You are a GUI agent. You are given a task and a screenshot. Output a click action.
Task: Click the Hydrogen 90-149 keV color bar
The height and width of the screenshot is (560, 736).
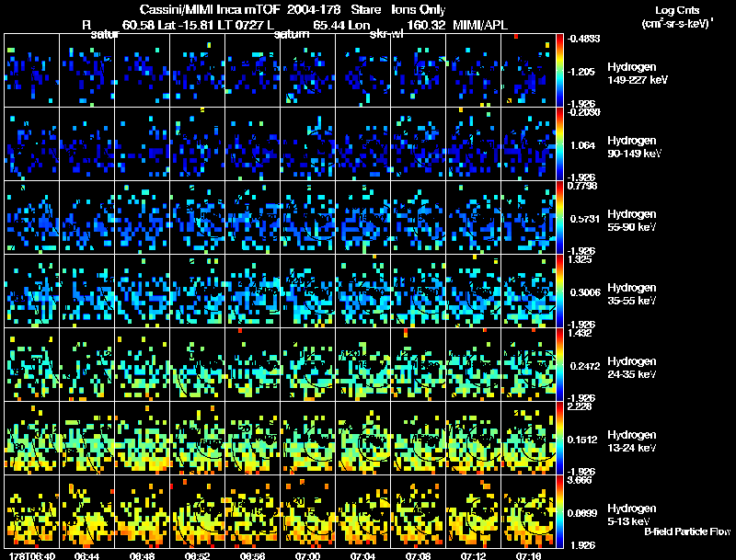click(x=562, y=144)
